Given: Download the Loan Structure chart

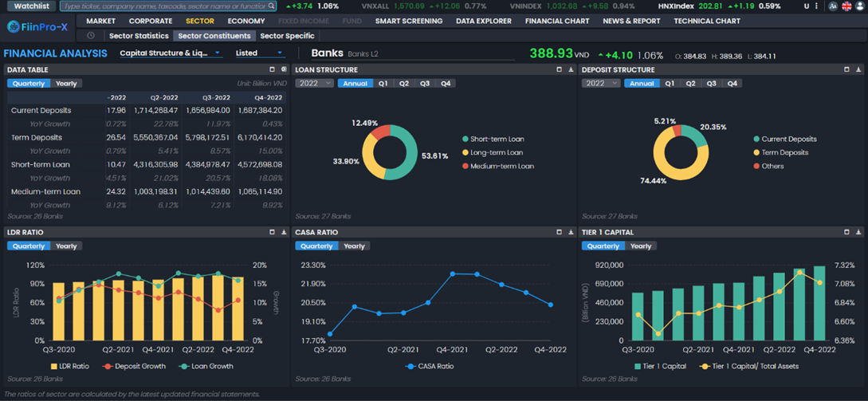Looking at the screenshot, I should click(571, 70).
